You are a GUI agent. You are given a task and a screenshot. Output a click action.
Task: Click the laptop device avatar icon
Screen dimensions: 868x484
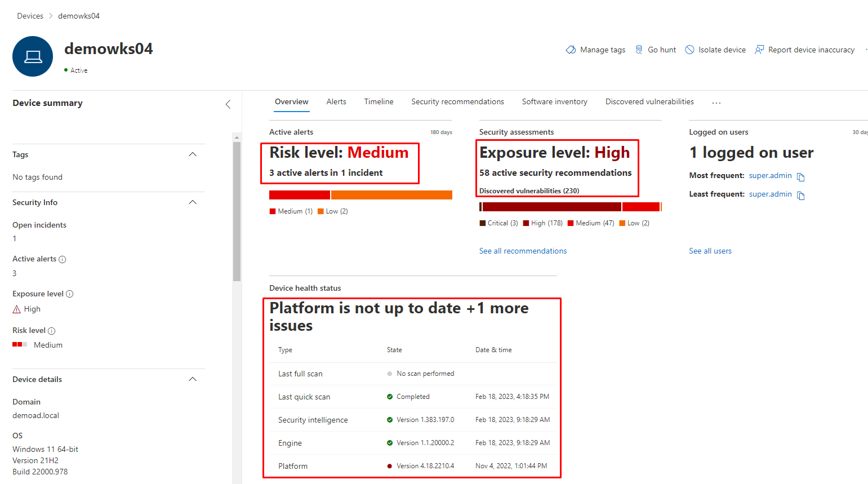[x=33, y=56]
